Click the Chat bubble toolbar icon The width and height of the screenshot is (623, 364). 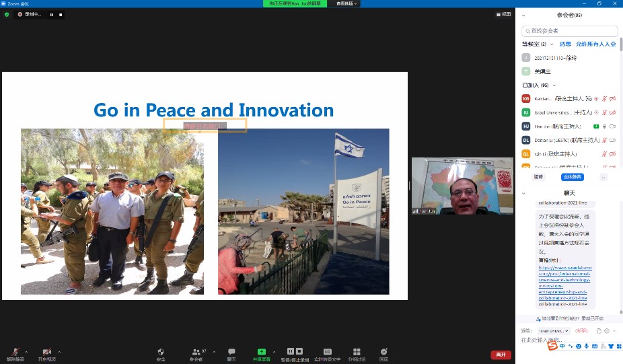[x=231, y=352]
